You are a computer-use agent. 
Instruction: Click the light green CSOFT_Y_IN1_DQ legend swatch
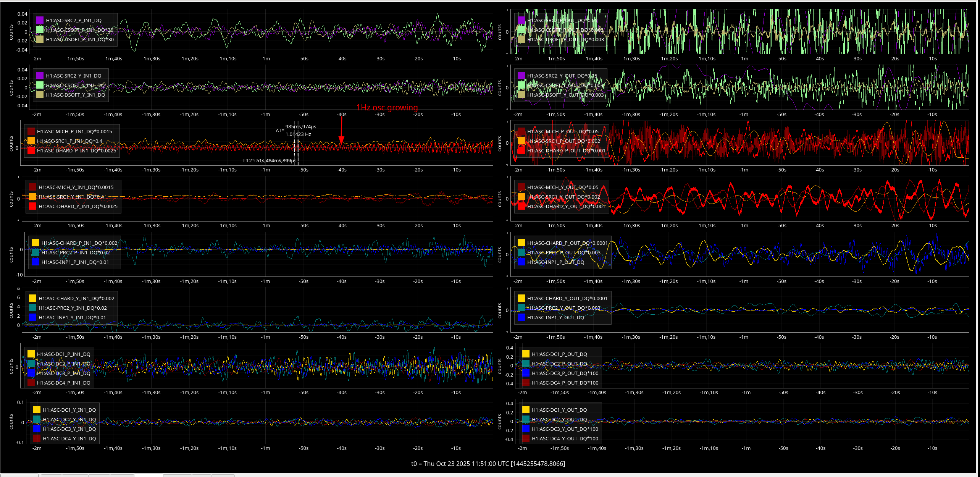click(40, 85)
